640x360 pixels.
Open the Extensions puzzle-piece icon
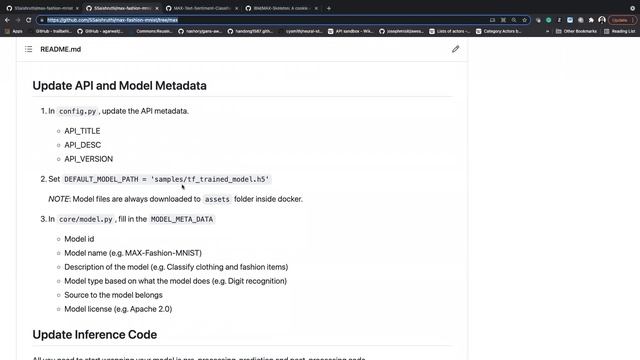pos(591,20)
